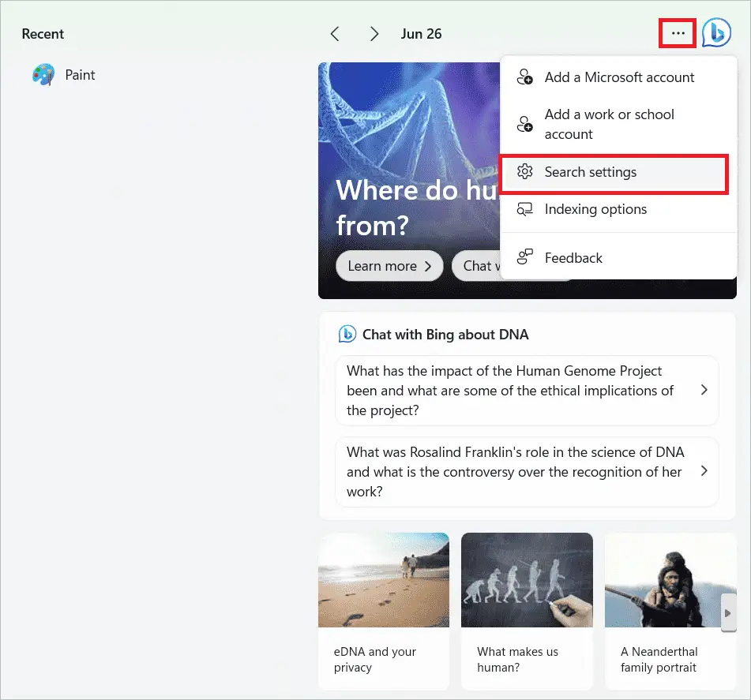The width and height of the screenshot is (751, 700).
Task: Go to the previous day arrow
Action: point(335,34)
